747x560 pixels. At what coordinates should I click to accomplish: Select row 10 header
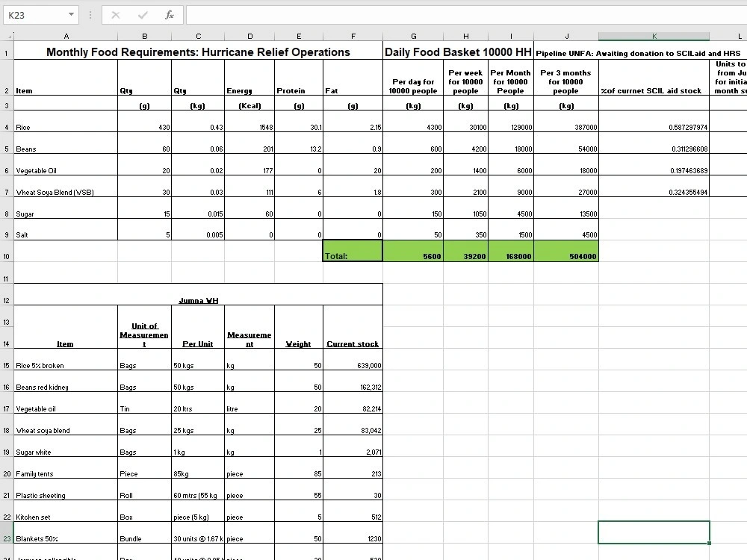pos(7,252)
